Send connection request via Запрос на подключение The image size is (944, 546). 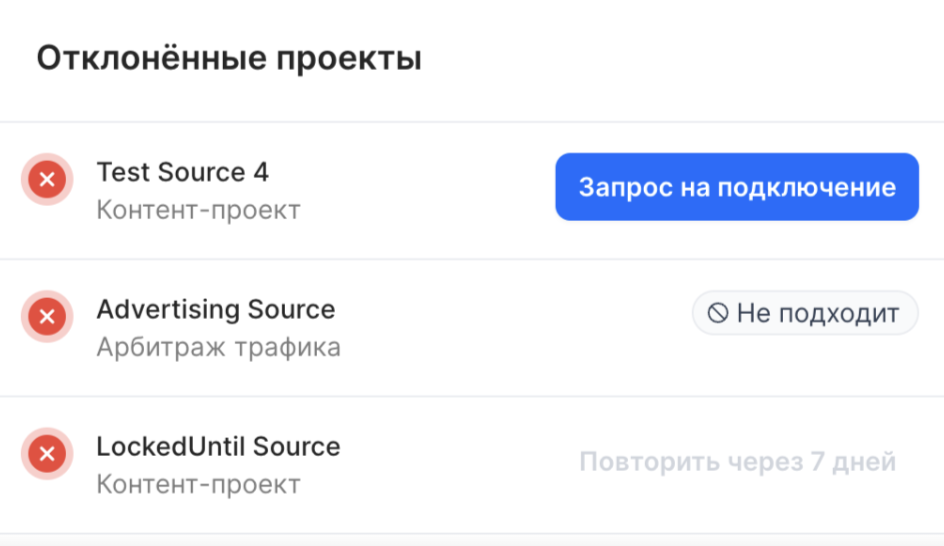(737, 187)
